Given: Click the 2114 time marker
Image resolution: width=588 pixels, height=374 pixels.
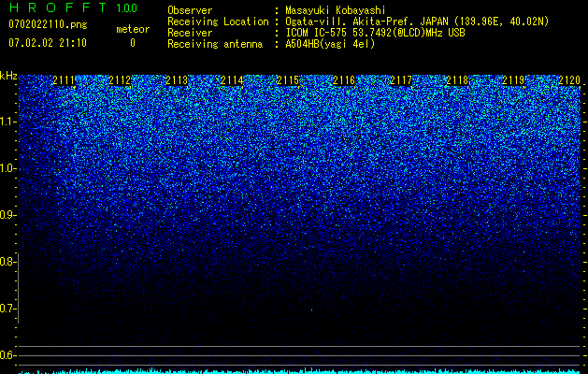Looking at the screenshot, I should [232, 80].
